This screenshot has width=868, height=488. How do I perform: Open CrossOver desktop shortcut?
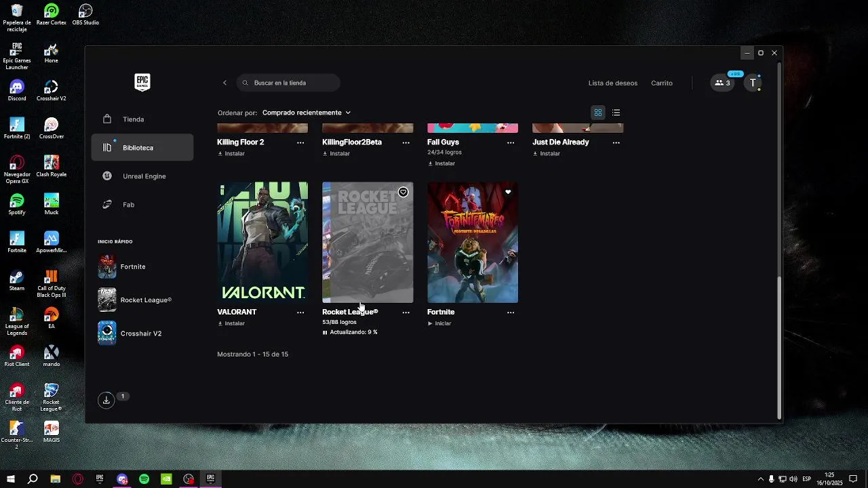52,128
